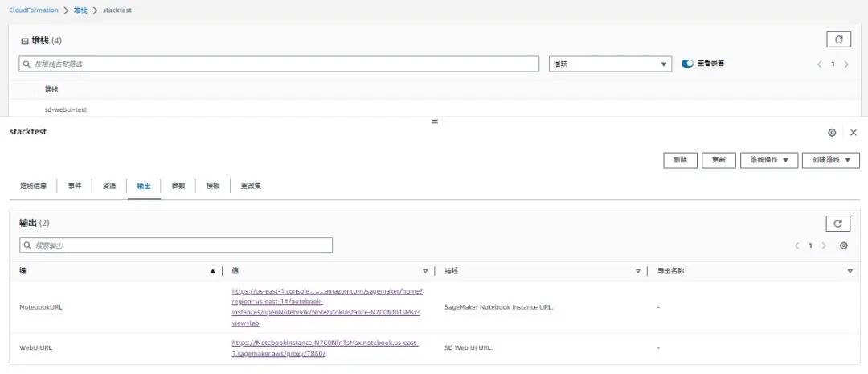Close the stacktest detail panel

[x=853, y=133]
